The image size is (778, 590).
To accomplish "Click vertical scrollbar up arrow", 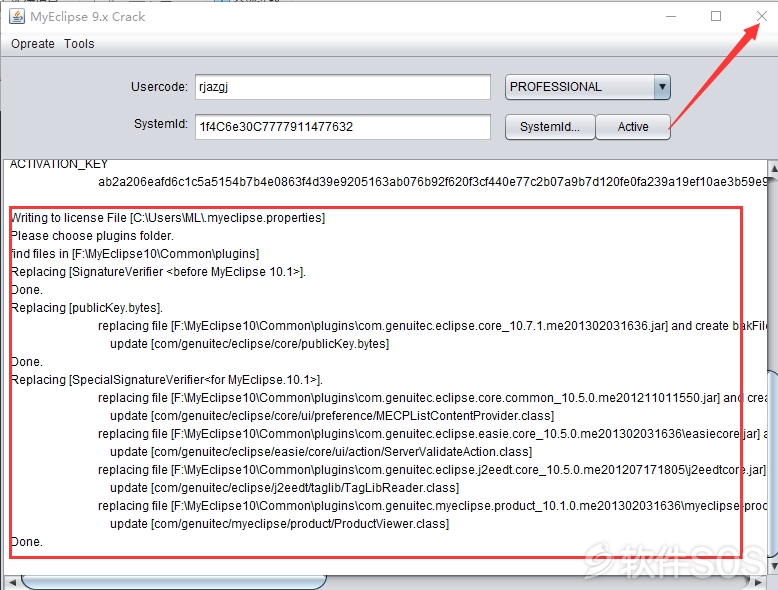I will 773,168.
